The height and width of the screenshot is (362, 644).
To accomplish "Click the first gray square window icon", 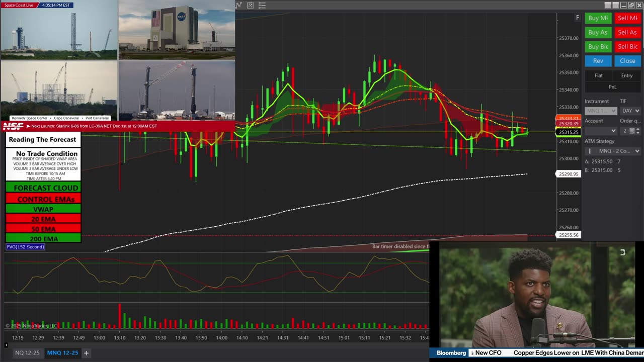I will pos(608,5).
